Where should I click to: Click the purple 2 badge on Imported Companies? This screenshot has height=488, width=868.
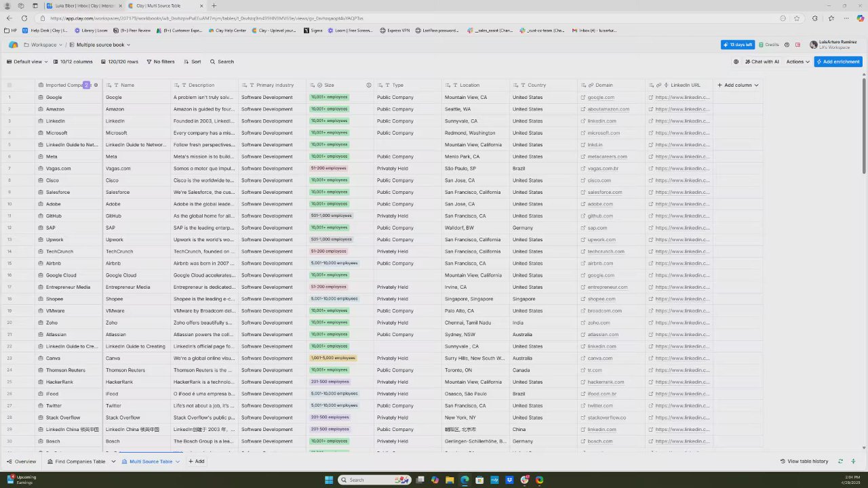[86, 85]
